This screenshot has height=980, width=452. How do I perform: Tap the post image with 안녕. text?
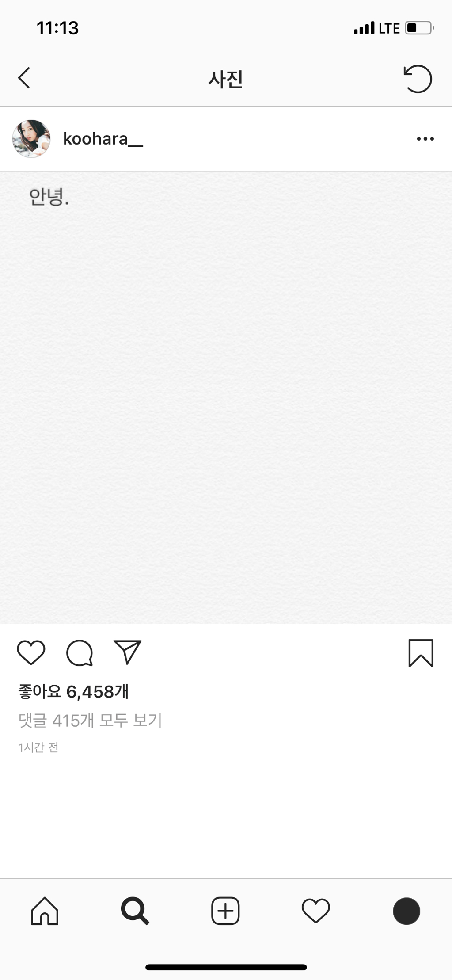coord(226,398)
